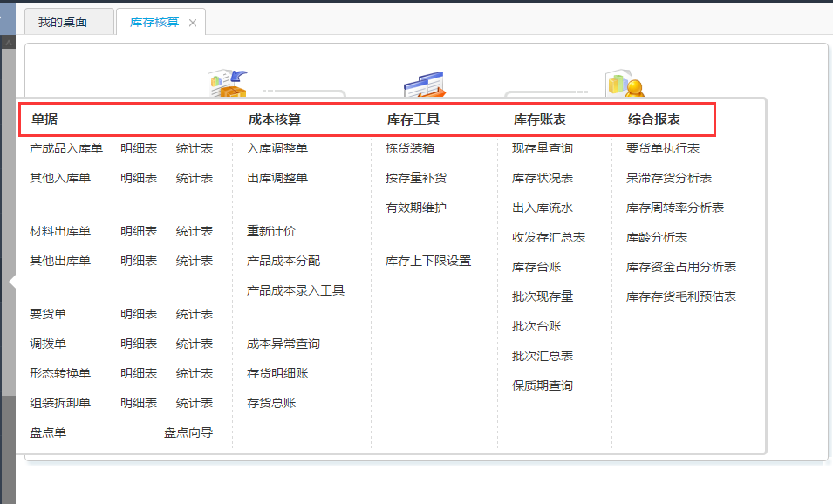
Task: Open 现存量查询 report
Action: [543, 148]
